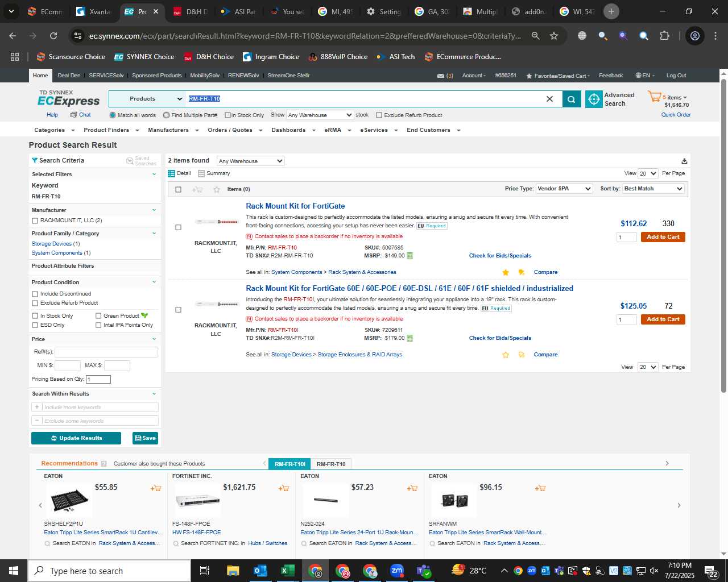Screen dimensions: 728x582
Task: Add Eaton SRFANWM to cart icon
Action: tap(540, 488)
